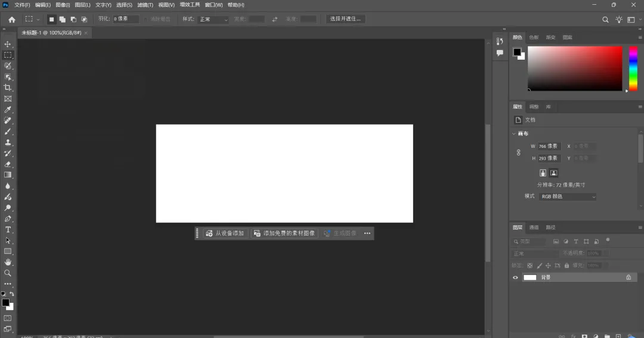Viewport: 644px width, 338px height.
Task: Toggle the width-height link in canvas properties
Action: coord(518,153)
